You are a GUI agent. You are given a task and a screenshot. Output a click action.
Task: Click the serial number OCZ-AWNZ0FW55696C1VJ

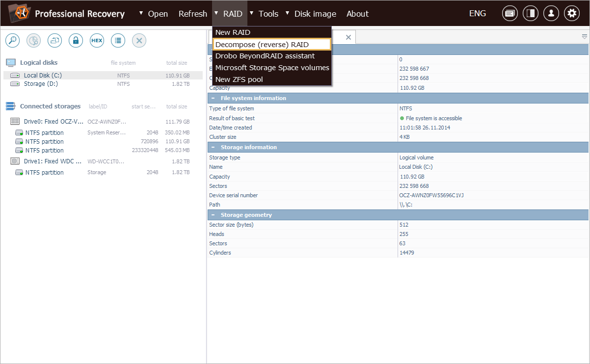431,195
